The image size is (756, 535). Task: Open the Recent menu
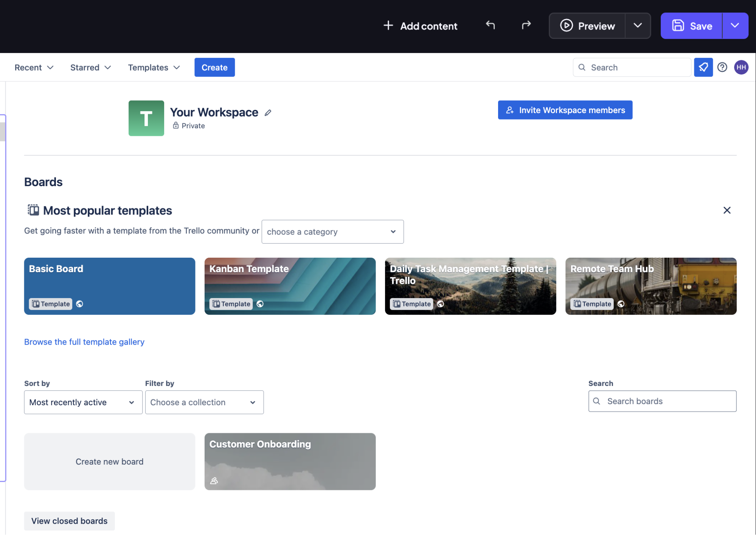point(34,67)
